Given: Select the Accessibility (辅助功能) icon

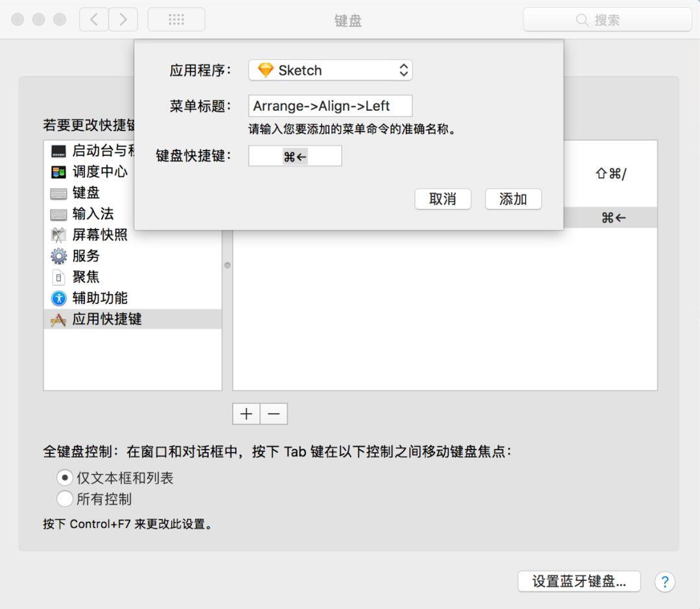Looking at the screenshot, I should tap(58, 298).
